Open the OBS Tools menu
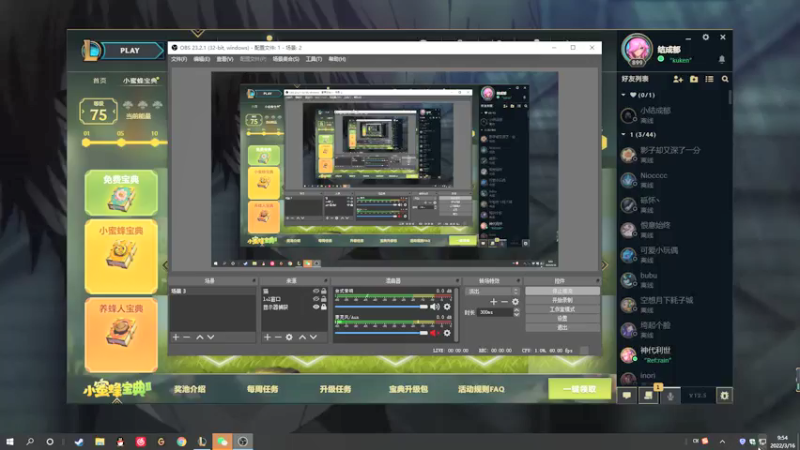The image size is (800, 450). click(x=314, y=59)
